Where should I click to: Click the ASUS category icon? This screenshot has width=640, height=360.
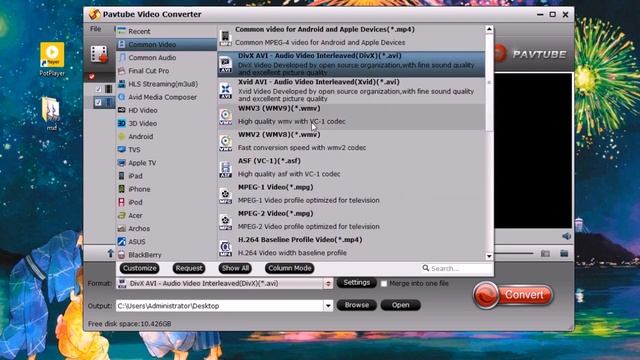click(122, 242)
